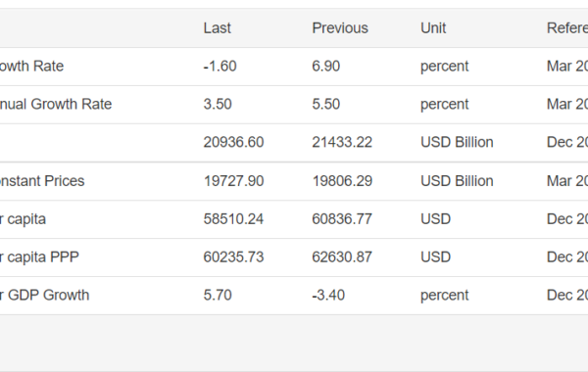Open the Constant Prices indicator link
The width and height of the screenshot is (588, 372).
42,181
